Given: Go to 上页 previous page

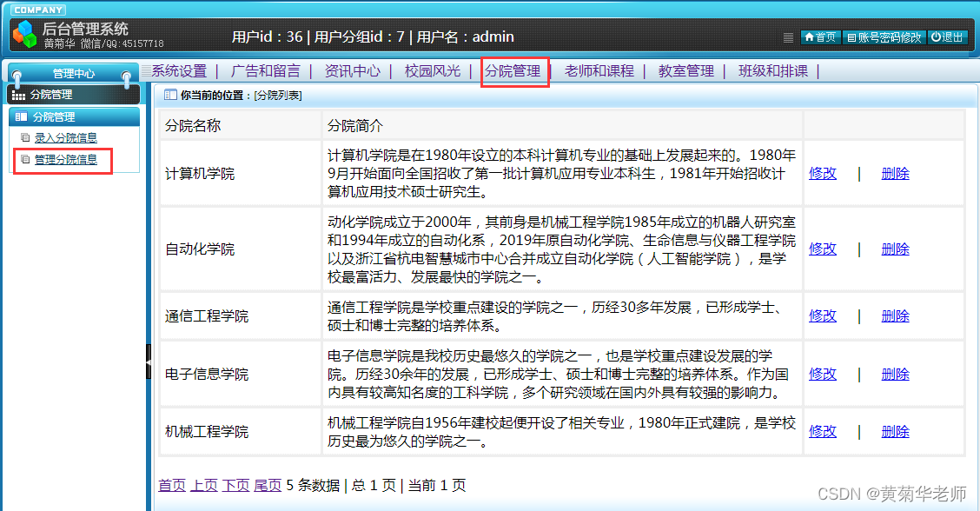Looking at the screenshot, I should 204,485.
